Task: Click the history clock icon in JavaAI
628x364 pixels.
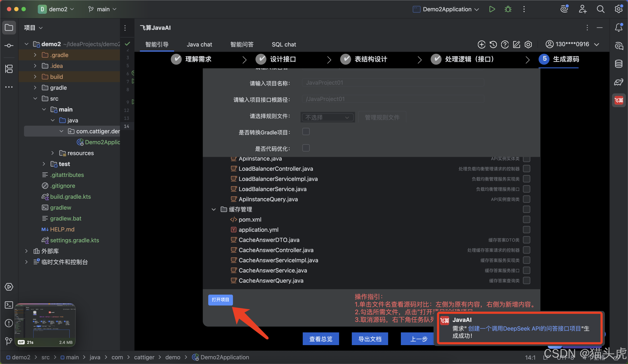Action: (493, 44)
